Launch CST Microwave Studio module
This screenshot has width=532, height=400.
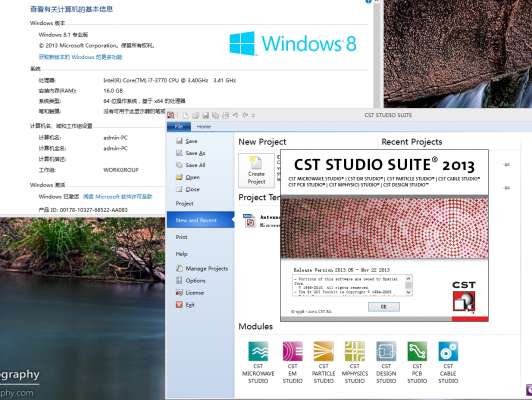pyautogui.click(x=258, y=362)
